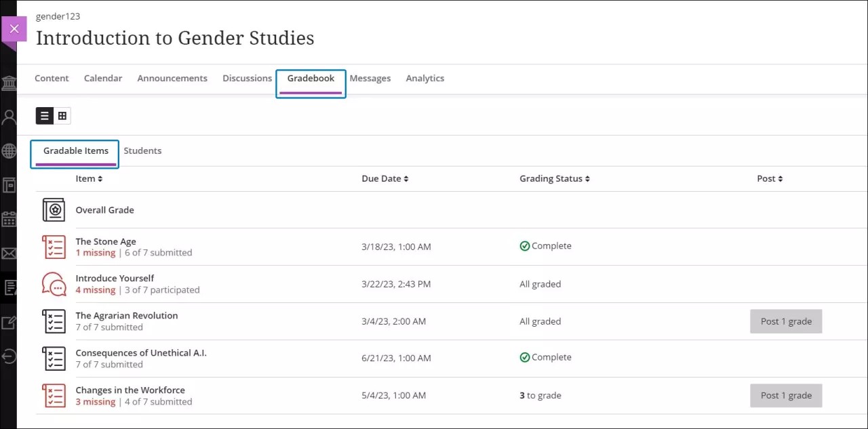Open the Calendar icon in the sidebar

9,218
